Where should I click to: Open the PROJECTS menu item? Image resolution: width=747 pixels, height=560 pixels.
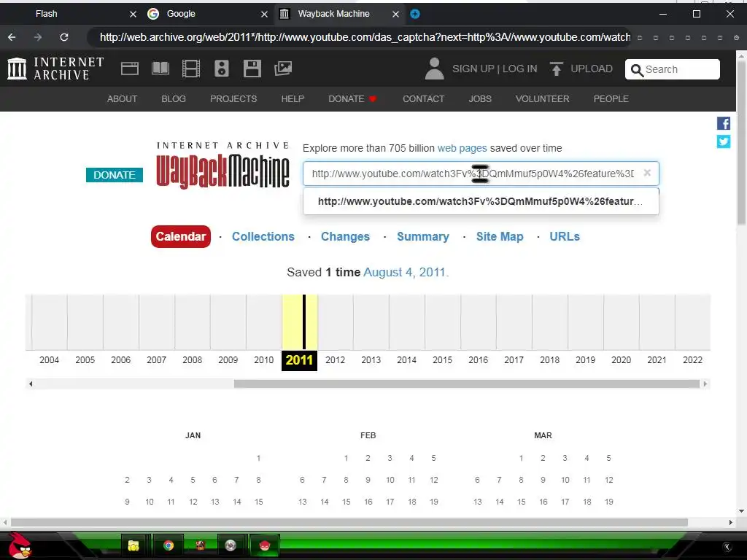tap(233, 99)
